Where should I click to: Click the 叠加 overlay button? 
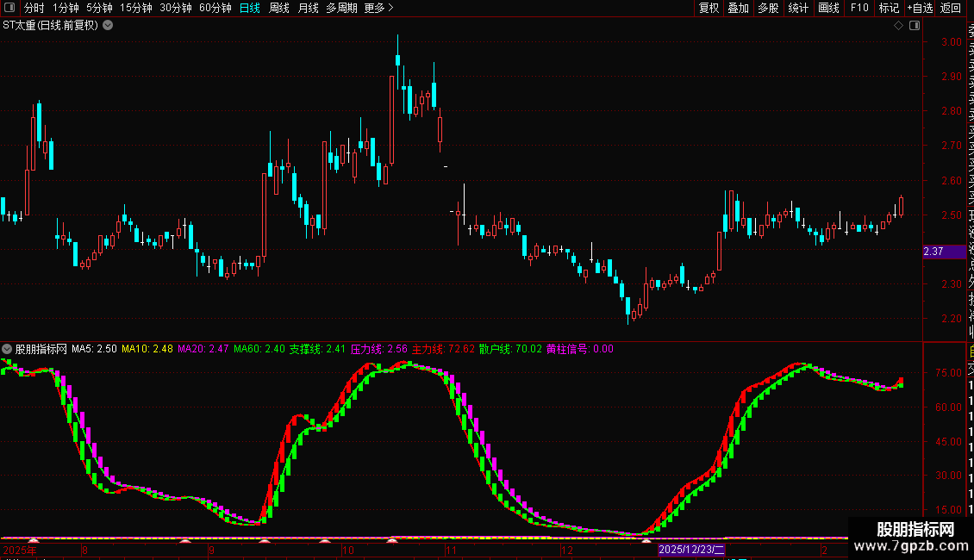[739, 8]
